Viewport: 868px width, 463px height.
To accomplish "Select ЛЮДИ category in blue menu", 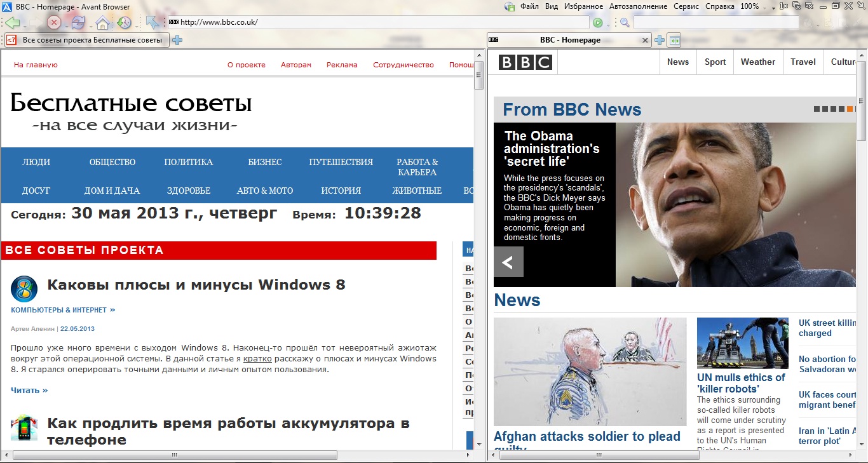I will 36,162.
